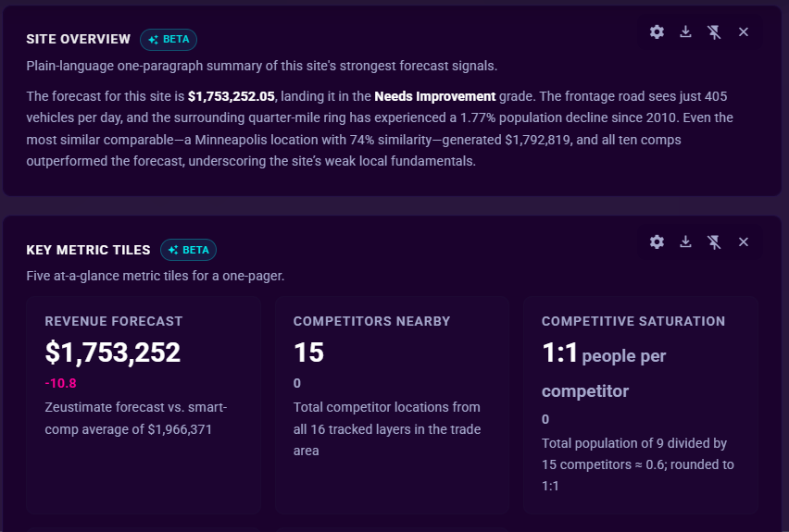
Task: Click the pink -10.8 variance value
Action: coord(60,383)
